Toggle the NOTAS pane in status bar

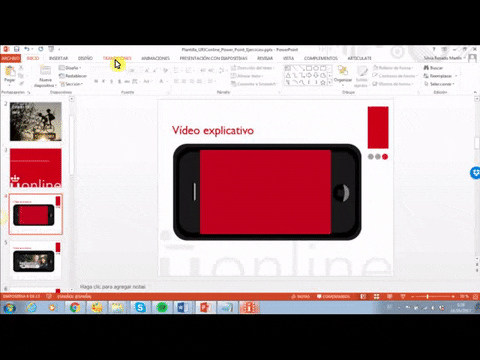tap(301, 296)
